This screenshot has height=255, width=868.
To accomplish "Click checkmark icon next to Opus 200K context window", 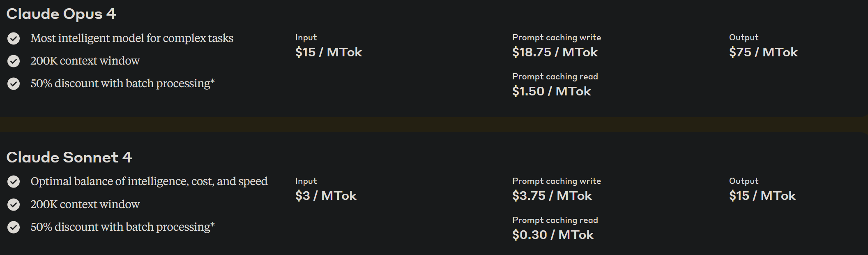I will (x=14, y=61).
